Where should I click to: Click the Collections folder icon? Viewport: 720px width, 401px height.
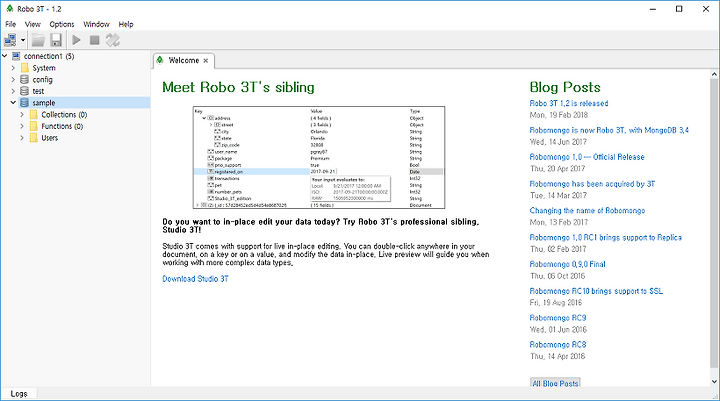pos(34,114)
